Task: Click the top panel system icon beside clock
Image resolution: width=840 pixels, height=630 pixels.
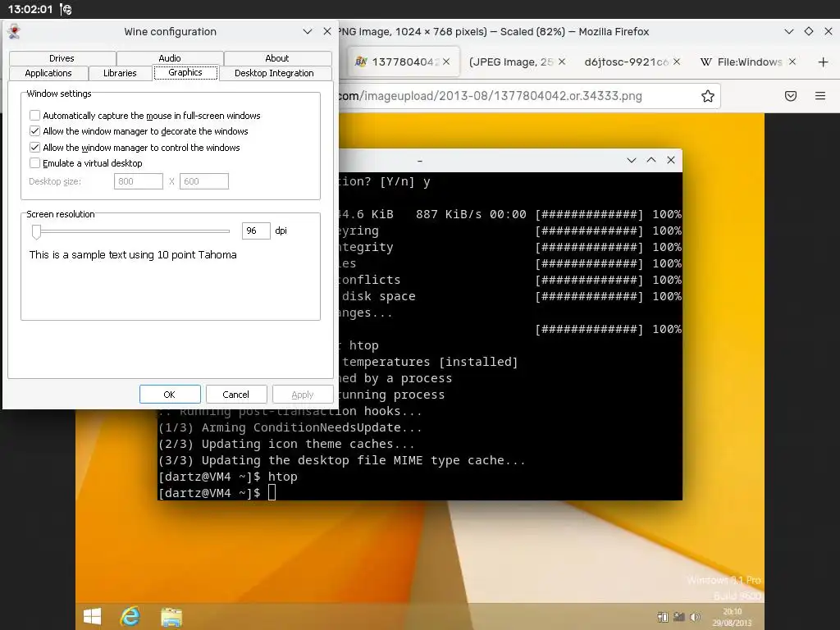Action: click(66, 9)
